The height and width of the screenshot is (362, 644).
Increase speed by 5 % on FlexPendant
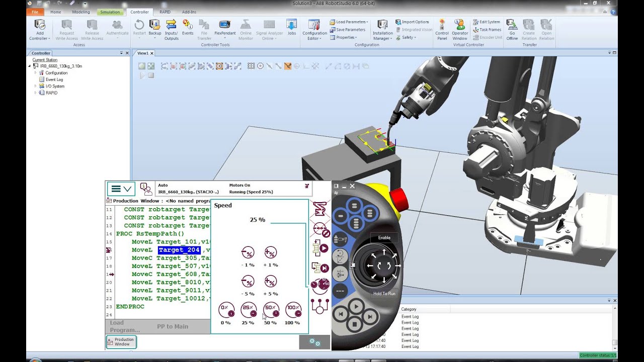pos(271,282)
